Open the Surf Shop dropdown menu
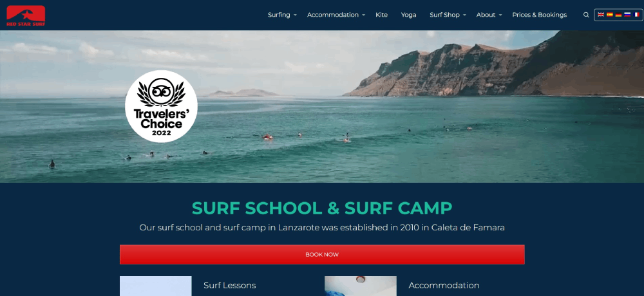Image resolution: width=644 pixels, height=296 pixels. [448, 15]
